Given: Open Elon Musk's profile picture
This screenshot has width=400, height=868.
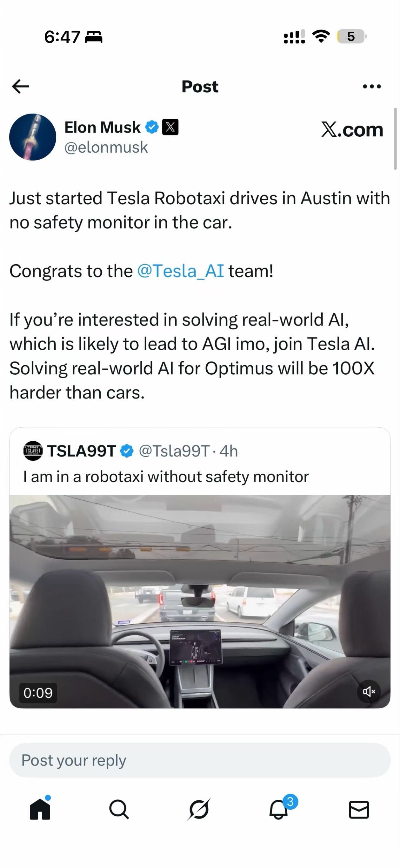Looking at the screenshot, I should (33, 137).
